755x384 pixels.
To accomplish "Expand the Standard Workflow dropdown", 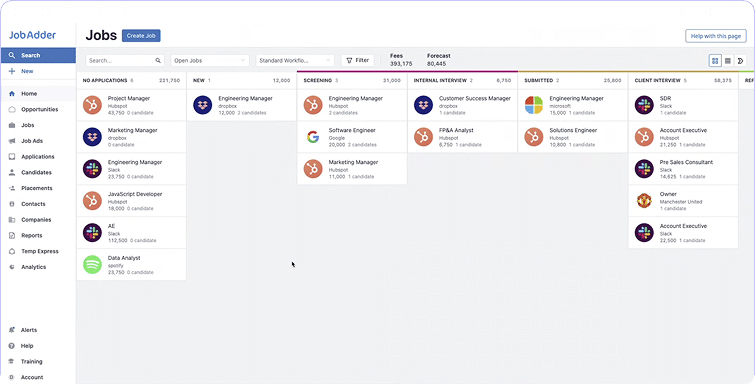I will (295, 61).
